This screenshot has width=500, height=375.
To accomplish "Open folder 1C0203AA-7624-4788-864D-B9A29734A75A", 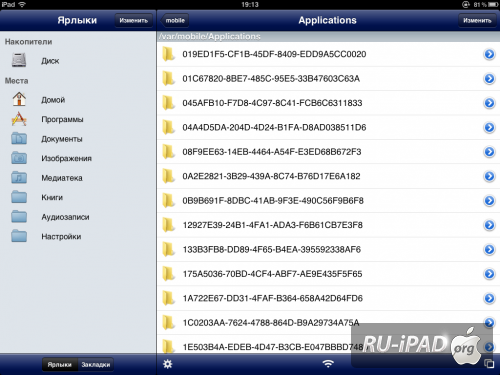I will tap(328, 322).
